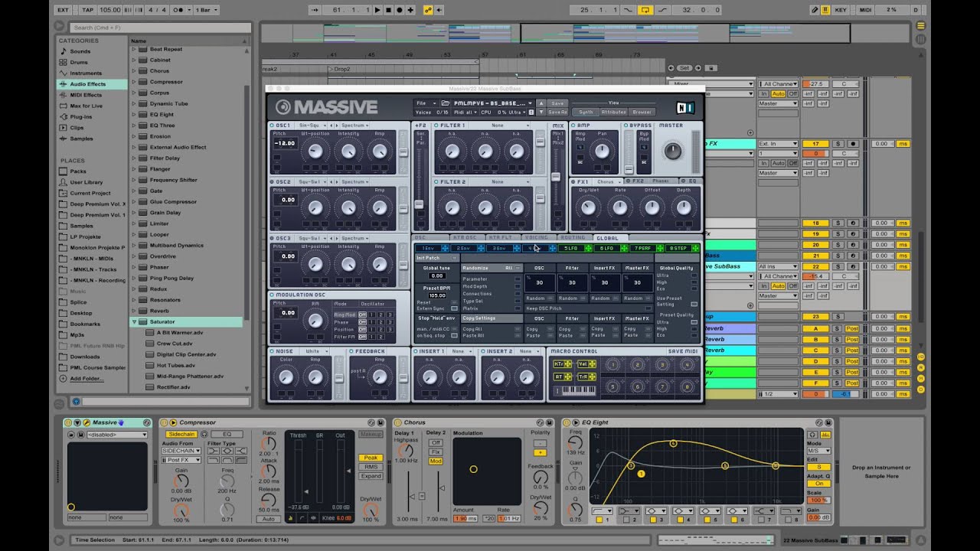Screen dimensions: 980x551
Task: Click the Massive open preset folder icon
Action: 446,103
